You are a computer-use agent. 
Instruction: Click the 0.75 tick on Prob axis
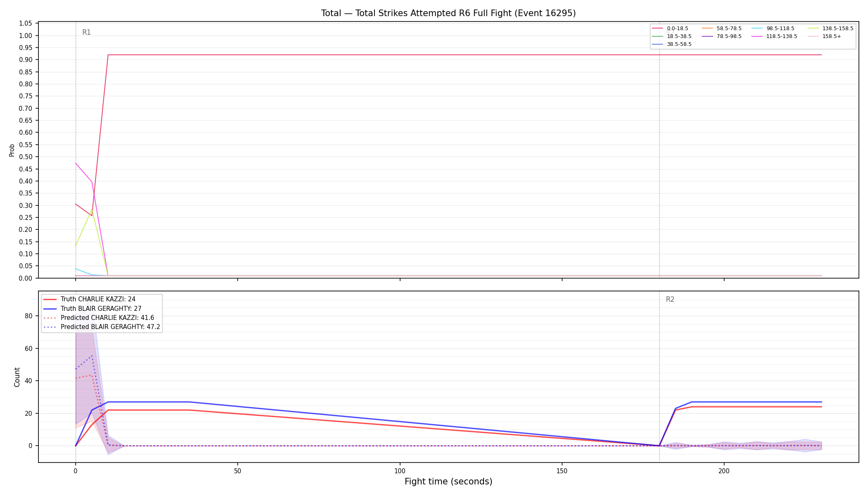point(26,96)
